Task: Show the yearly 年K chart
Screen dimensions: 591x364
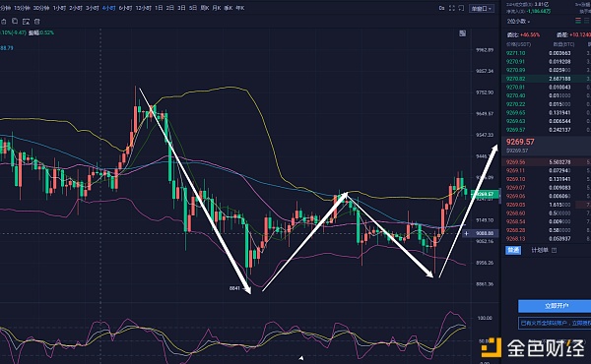Action: [239, 8]
